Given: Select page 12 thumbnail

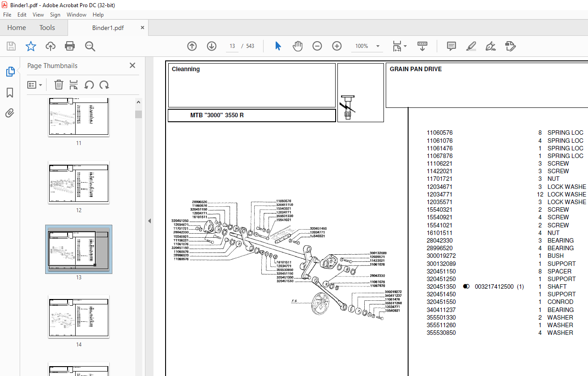Looking at the screenshot, I should 79,182.
